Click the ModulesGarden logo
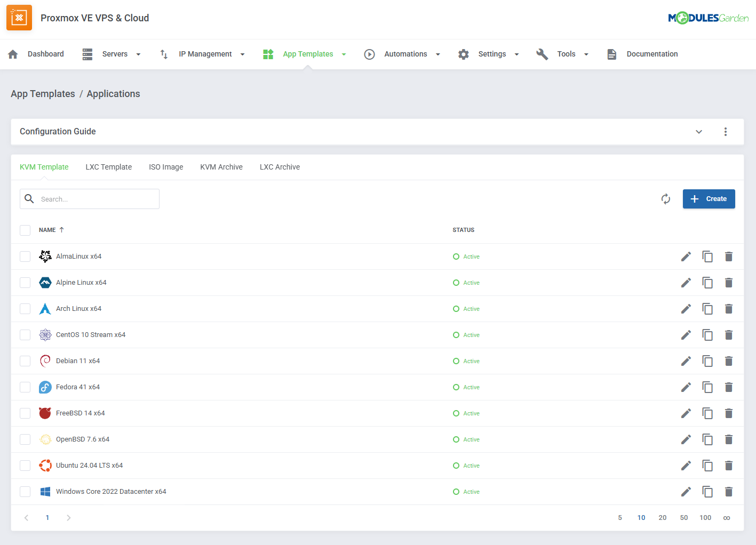This screenshot has width=756, height=545. (x=708, y=18)
